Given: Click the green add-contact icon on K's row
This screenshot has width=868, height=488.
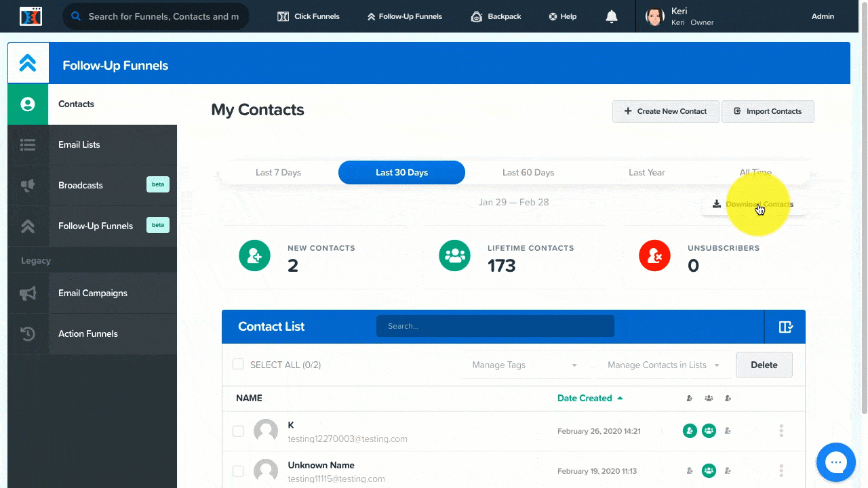Looking at the screenshot, I should (x=690, y=430).
